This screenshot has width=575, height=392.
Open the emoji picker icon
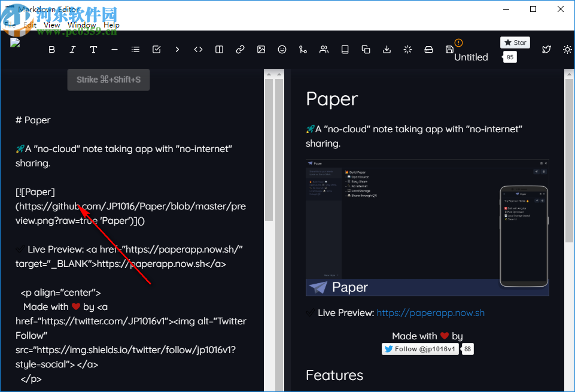pos(282,49)
